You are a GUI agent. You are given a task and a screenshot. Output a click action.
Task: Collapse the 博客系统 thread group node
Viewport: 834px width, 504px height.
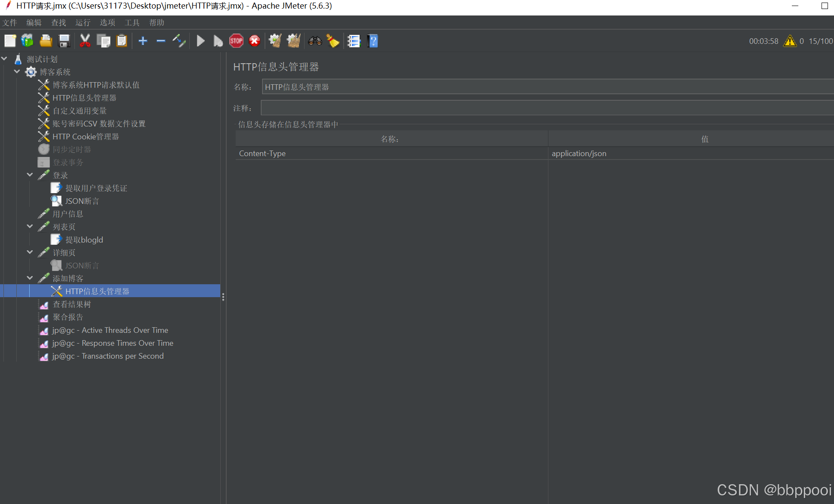pos(17,72)
